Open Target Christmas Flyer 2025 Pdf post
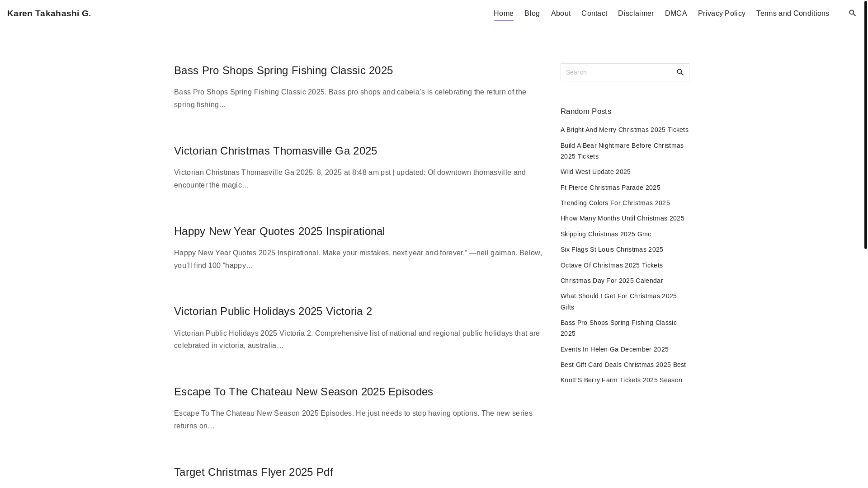868x488 pixels. coord(253,472)
